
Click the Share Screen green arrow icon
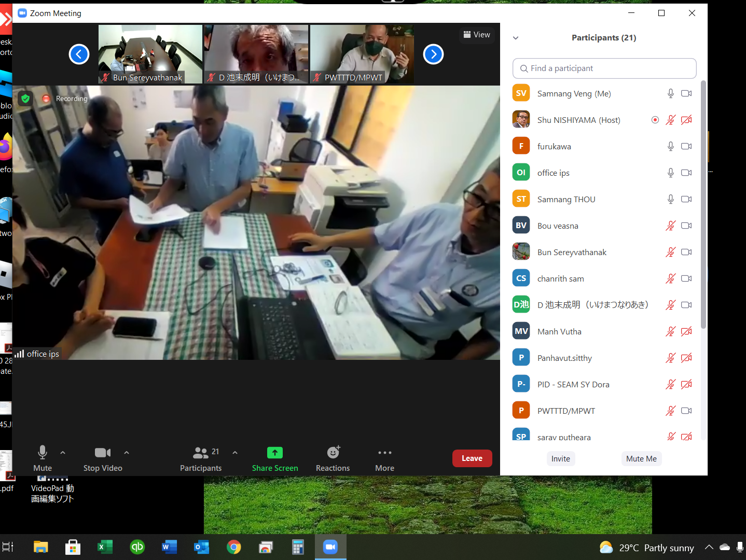[275, 453]
